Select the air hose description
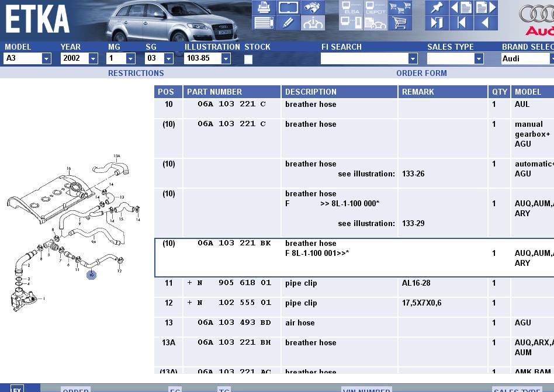The height and width of the screenshot is (392, 554). [300, 322]
